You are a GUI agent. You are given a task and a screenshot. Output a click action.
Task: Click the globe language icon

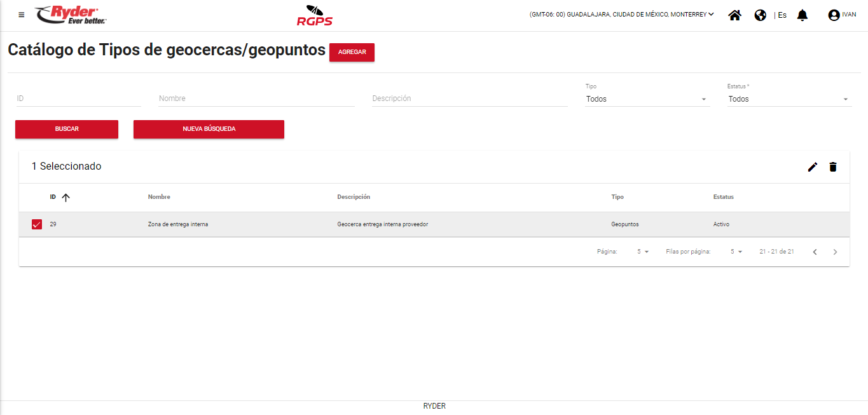click(x=760, y=15)
